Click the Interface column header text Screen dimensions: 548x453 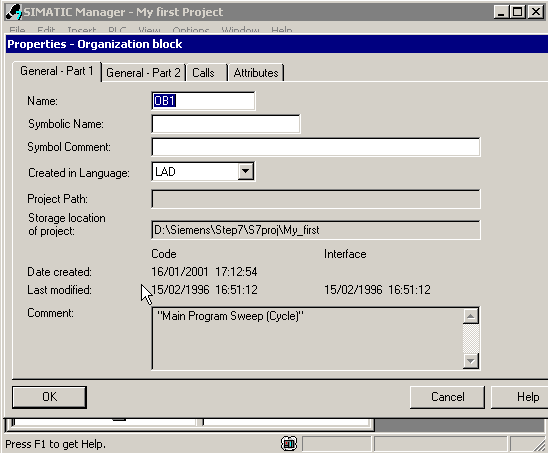pos(345,254)
